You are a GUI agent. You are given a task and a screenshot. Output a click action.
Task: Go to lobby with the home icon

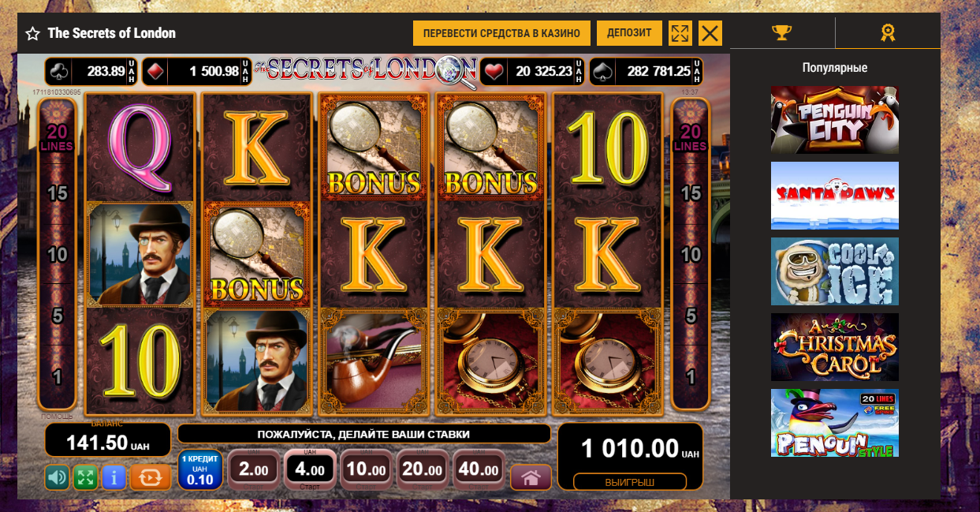tap(531, 477)
